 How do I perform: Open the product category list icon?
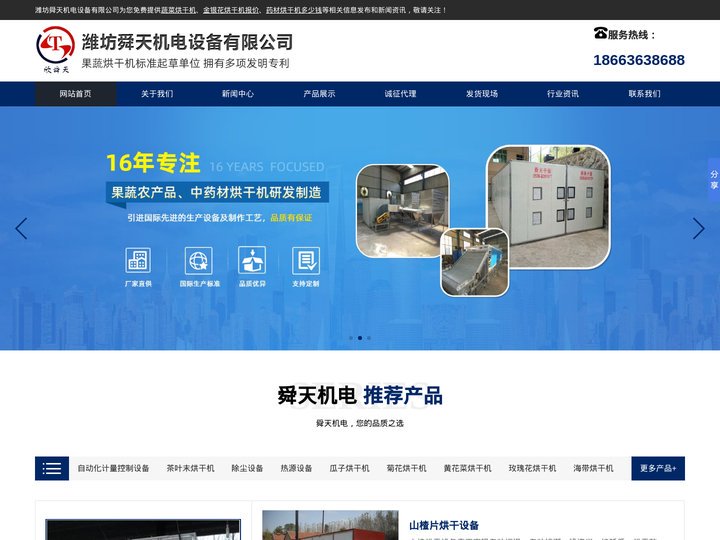pos(52,468)
